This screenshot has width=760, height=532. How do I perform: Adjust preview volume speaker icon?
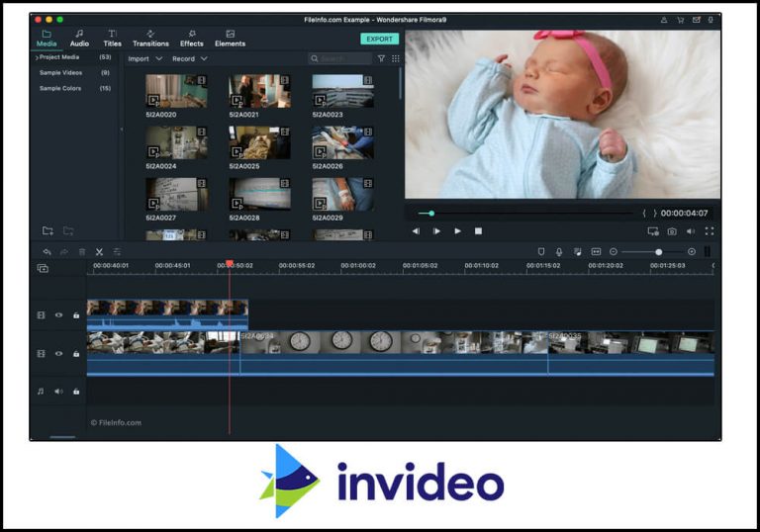click(691, 231)
